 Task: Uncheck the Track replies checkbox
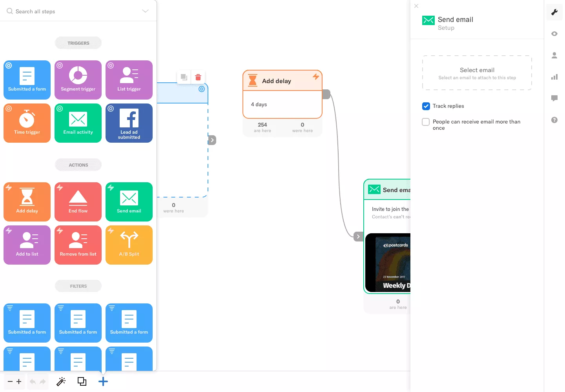pos(426,106)
